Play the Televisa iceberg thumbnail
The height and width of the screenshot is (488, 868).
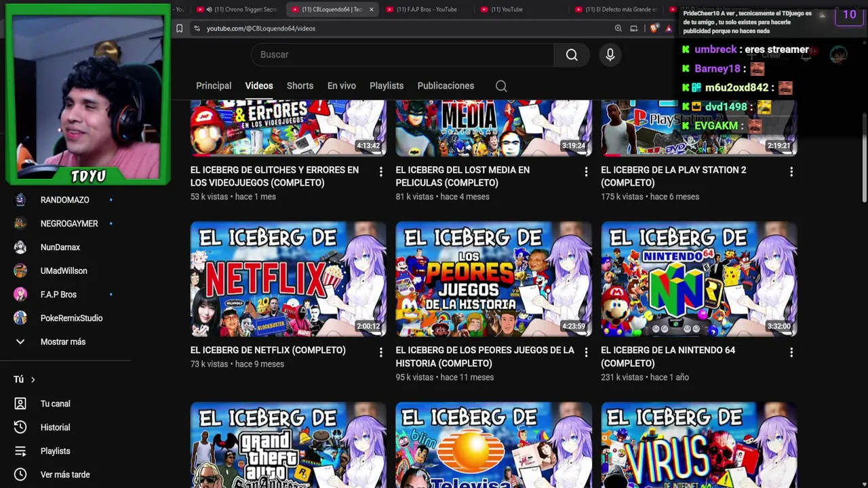pyautogui.click(x=494, y=445)
